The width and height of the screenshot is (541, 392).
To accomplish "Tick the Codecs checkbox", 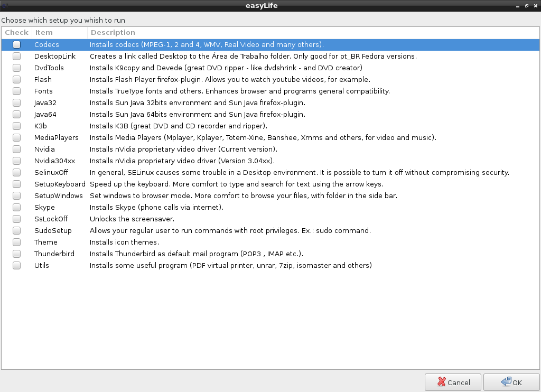I will [x=16, y=44].
